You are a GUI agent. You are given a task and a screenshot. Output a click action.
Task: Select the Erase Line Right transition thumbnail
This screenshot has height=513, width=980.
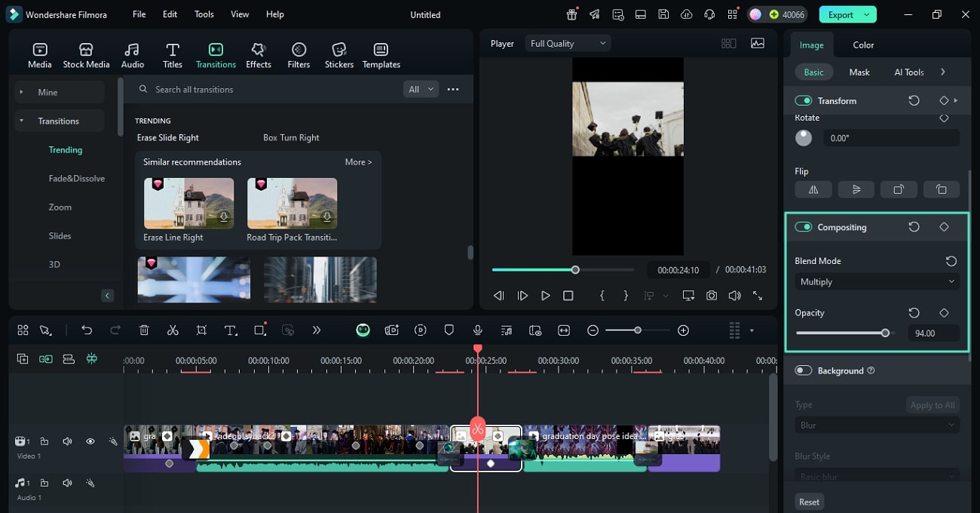coord(188,204)
